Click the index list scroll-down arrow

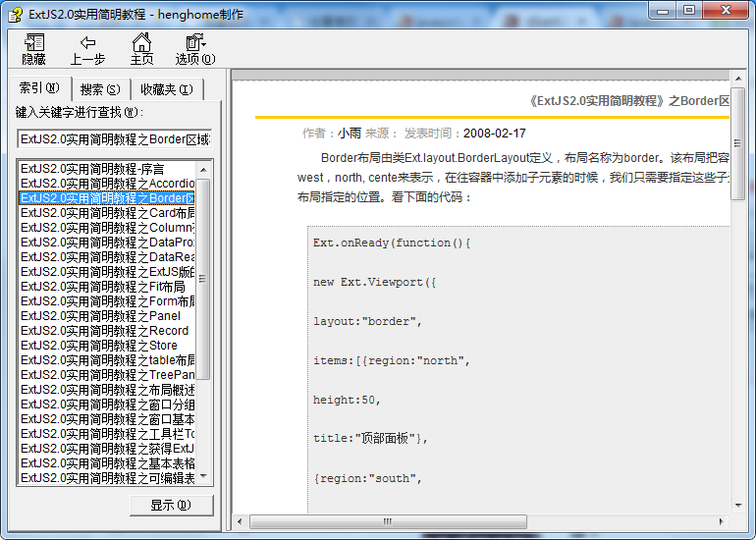[204, 478]
